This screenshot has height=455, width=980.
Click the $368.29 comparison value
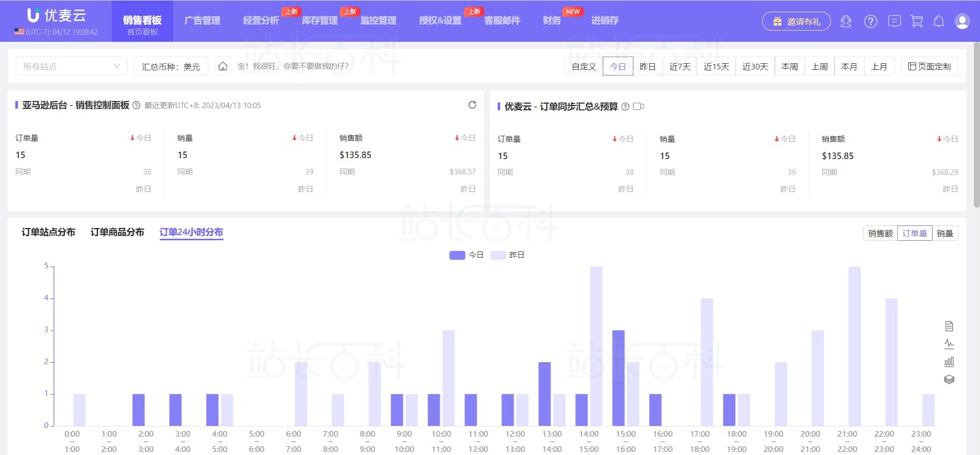pyautogui.click(x=945, y=172)
